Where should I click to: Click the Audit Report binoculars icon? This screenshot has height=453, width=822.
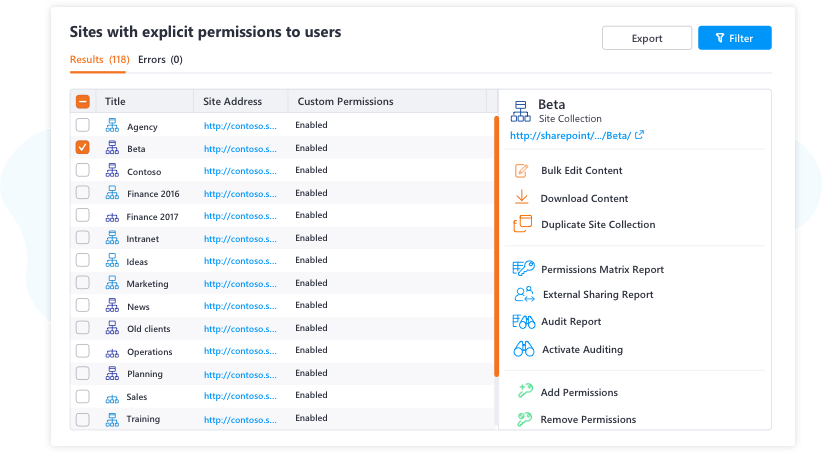(x=523, y=321)
